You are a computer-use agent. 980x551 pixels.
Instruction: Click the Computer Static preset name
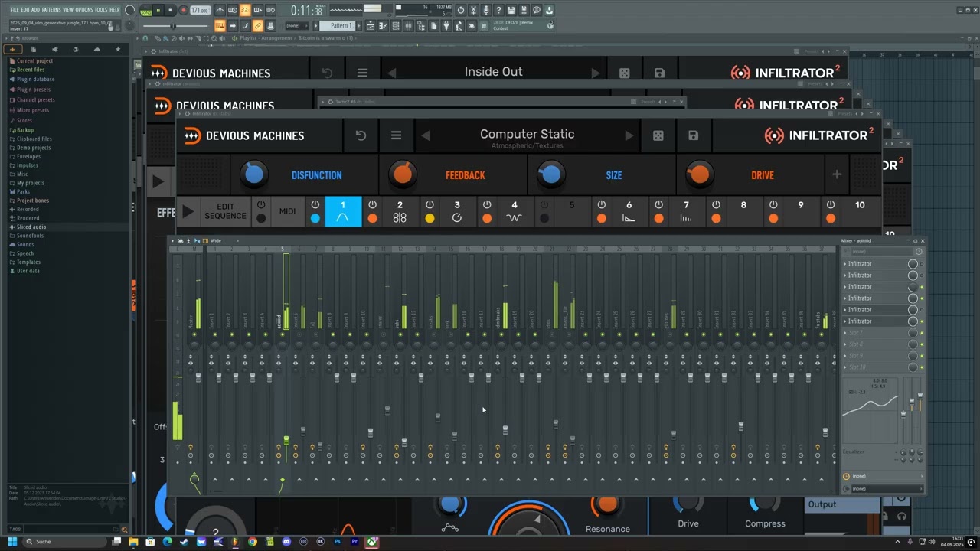click(527, 134)
